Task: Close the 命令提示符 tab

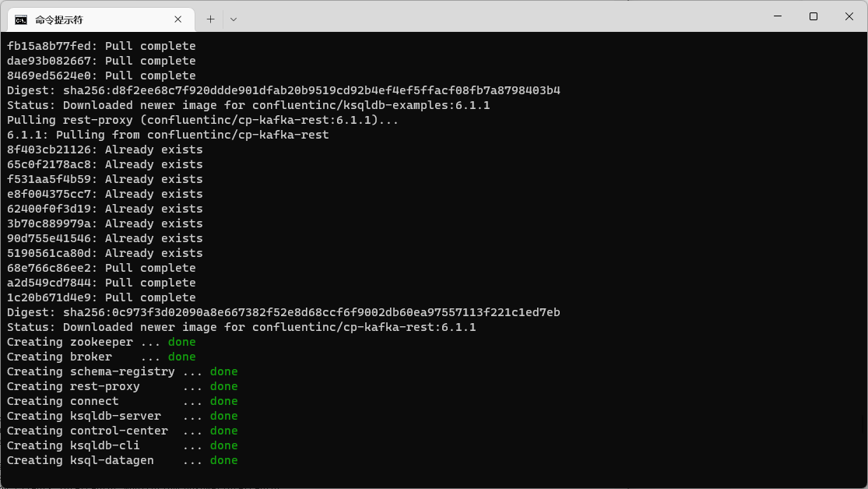Action: pyautogui.click(x=179, y=19)
